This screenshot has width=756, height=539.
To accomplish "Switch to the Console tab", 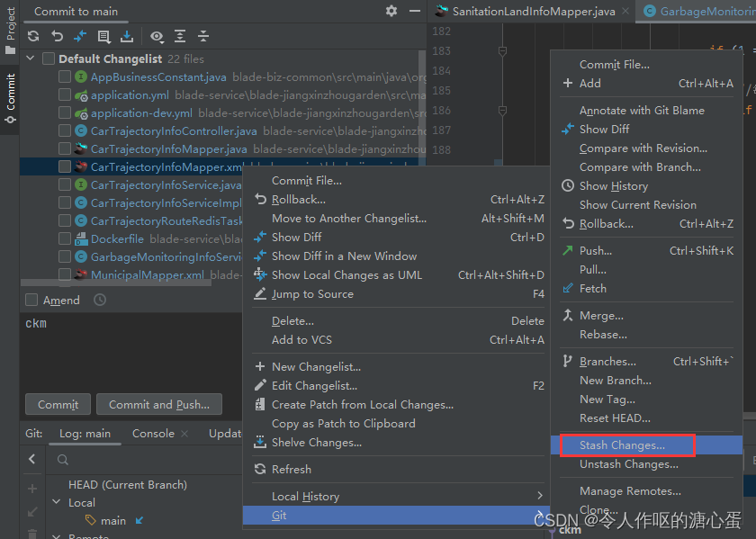I will coord(153,434).
